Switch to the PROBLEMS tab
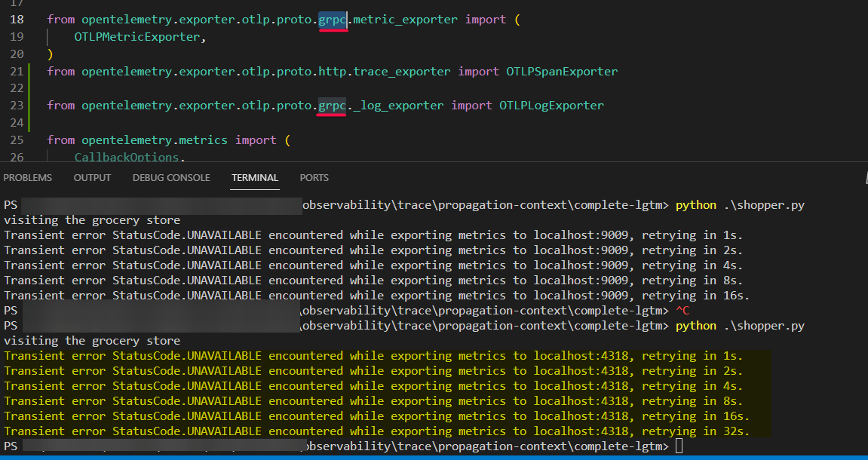Image resolution: width=868 pixels, height=460 pixels. (x=28, y=177)
